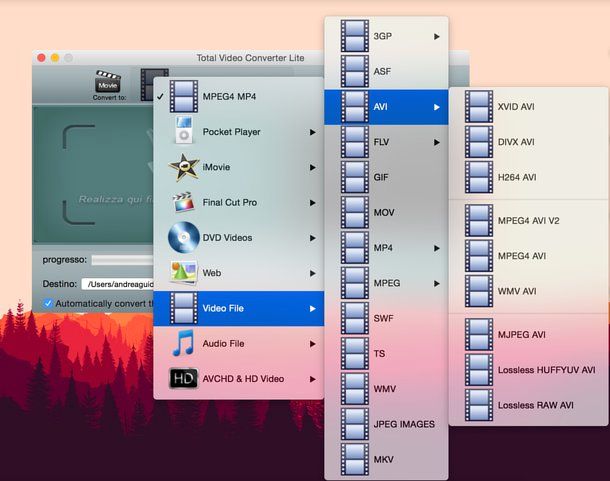Expand the DVD Videos submenu arrow
This screenshot has width=610, height=481.
312,238
